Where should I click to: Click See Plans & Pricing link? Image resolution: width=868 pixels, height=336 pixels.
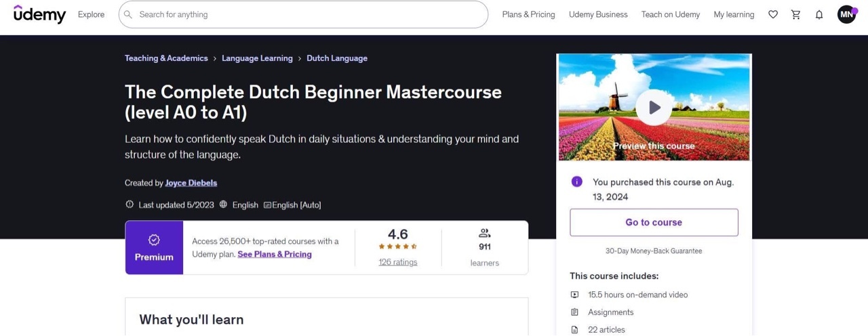[275, 254]
